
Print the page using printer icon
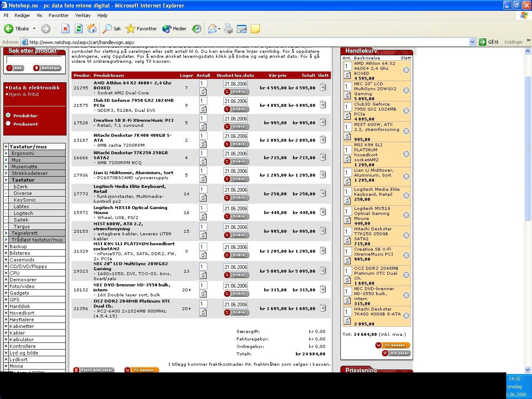point(229,29)
